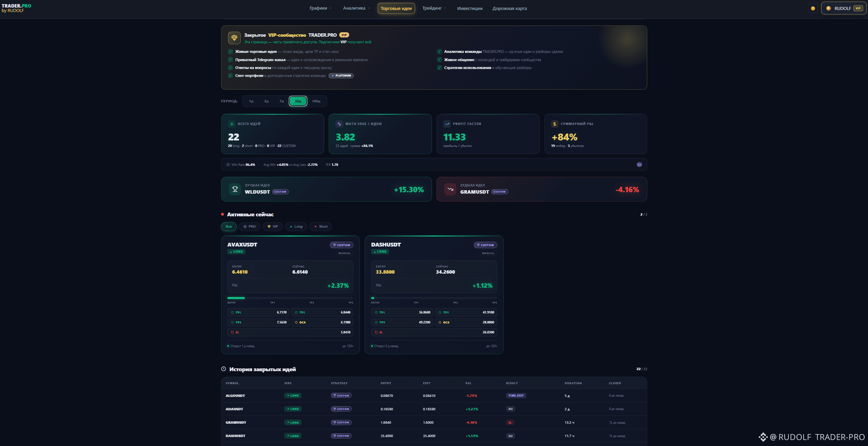
Task: Click the Math Edge value 3.82
Action: click(x=345, y=137)
